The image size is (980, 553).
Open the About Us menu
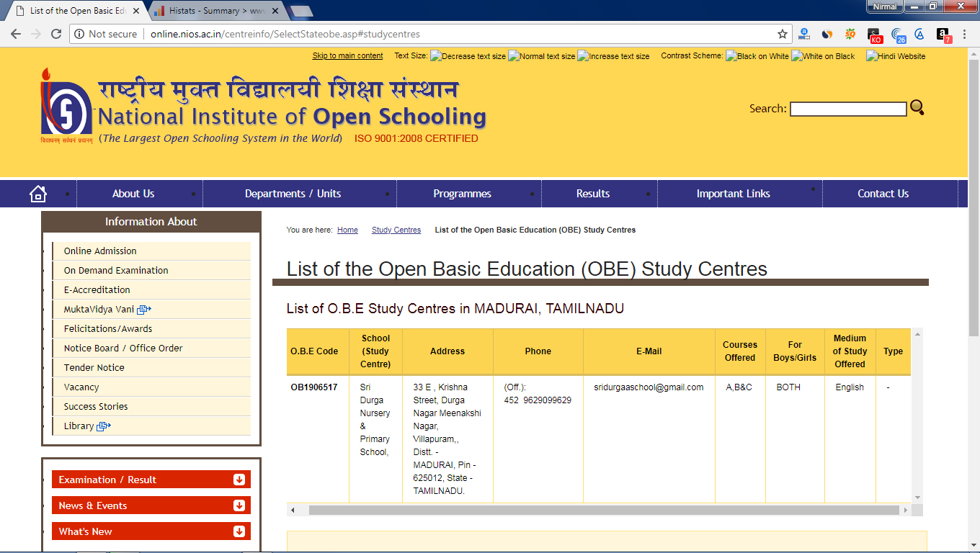click(x=133, y=194)
